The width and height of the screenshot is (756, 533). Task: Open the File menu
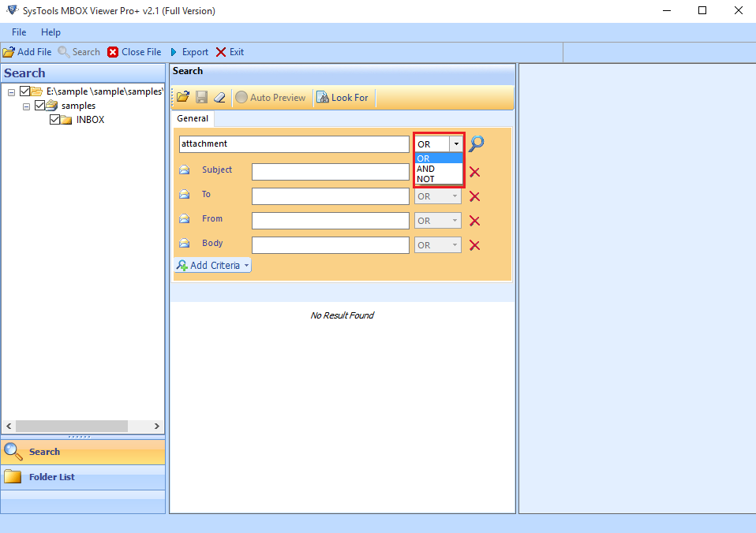point(19,32)
